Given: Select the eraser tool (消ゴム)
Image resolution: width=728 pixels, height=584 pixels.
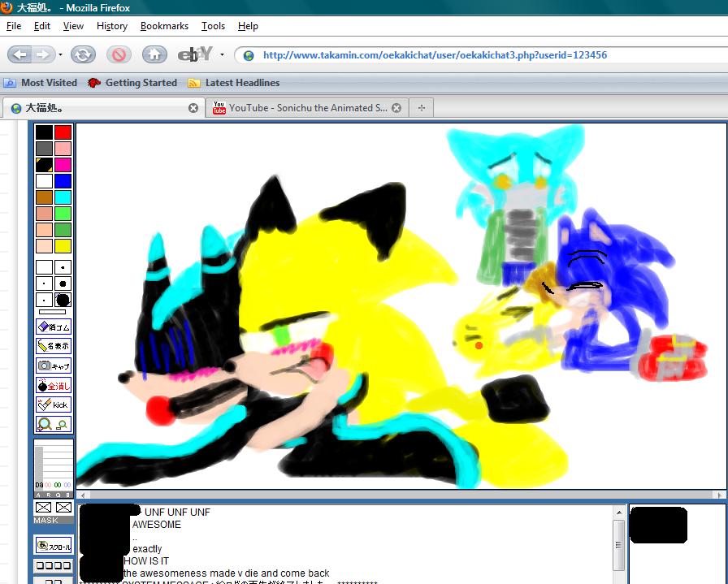Looking at the screenshot, I should click(x=54, y=327).
